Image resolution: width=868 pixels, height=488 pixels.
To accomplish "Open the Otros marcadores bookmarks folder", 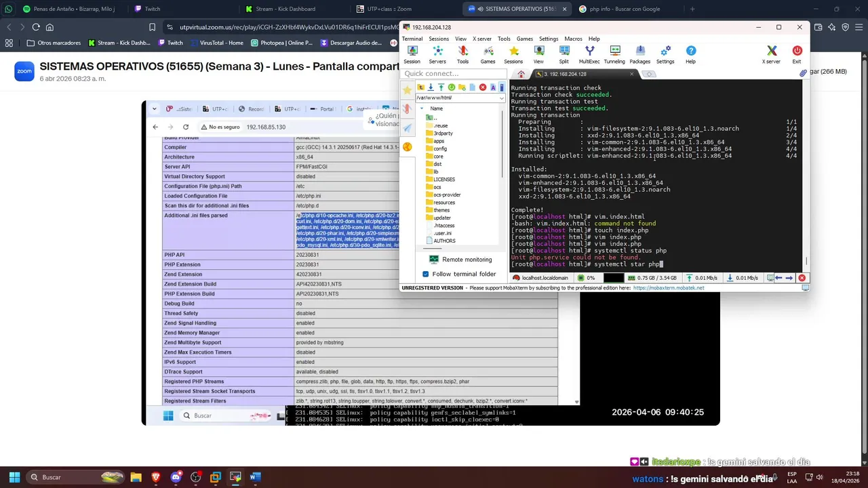I will tap(54, 43).
